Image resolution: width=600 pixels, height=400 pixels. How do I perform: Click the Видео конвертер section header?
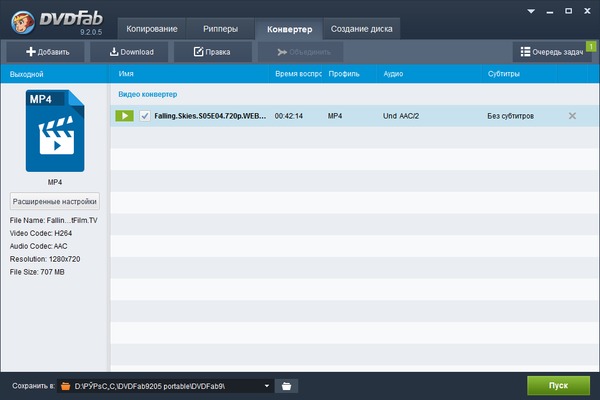pyautogui.click(x=147, y=94)
